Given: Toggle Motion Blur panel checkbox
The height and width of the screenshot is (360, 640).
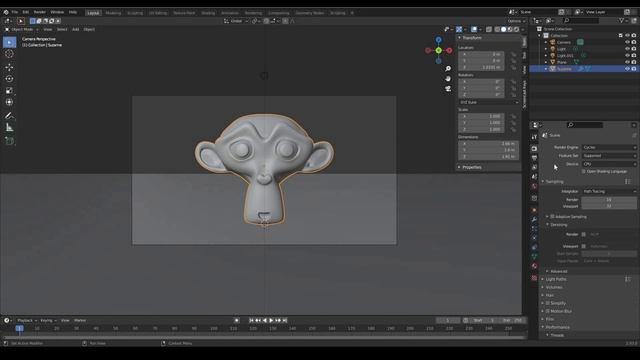Looking at the screenshot, I should [x=548, y=311].
